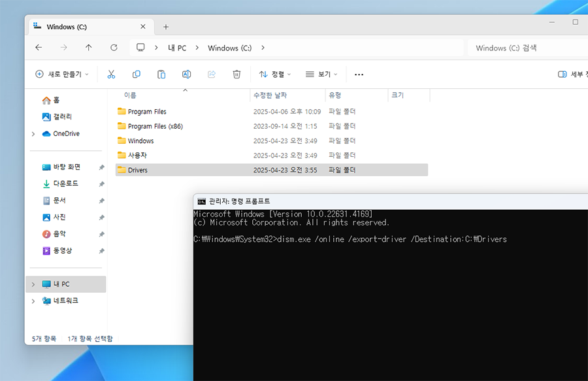This screenshot has width=588, height=381.
Task: Close the Windows (C:) tab
Action: pos(143,27)
